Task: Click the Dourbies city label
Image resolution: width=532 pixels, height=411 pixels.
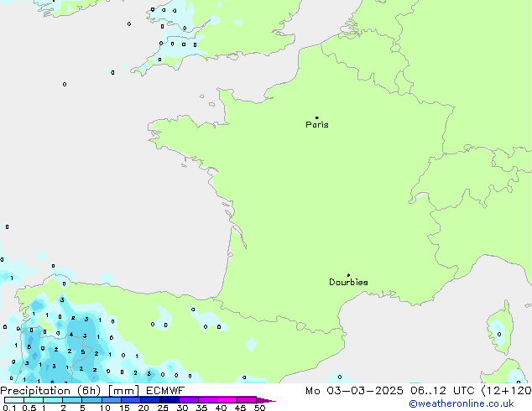Action: (x=348, y=282)
